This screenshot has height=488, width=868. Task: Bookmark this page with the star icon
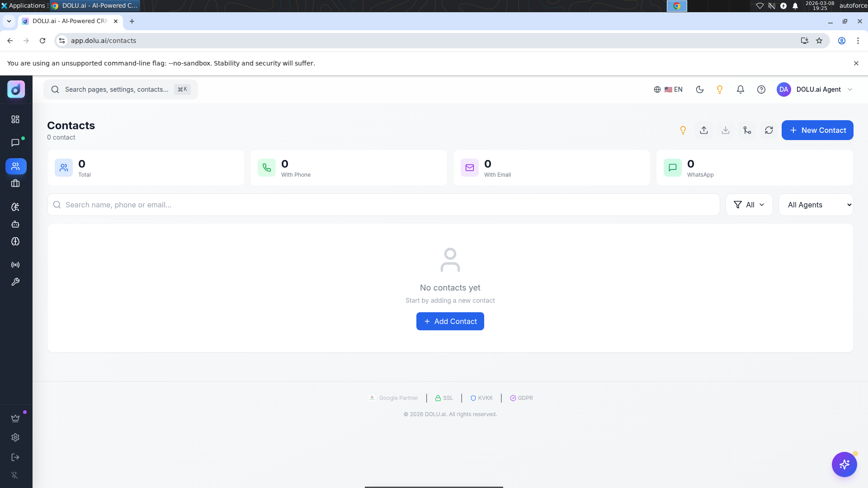(x=819, y=41)
